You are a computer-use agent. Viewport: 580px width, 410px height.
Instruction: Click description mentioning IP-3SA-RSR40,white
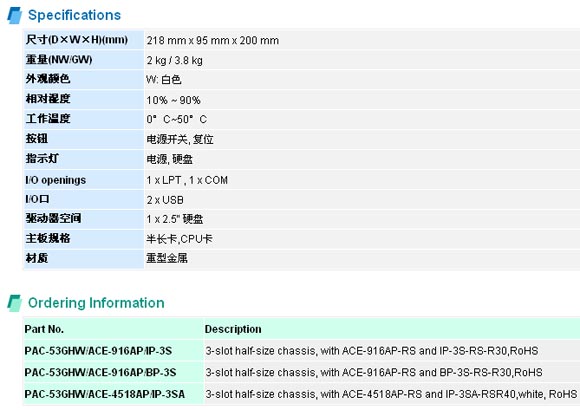(391, 394)
